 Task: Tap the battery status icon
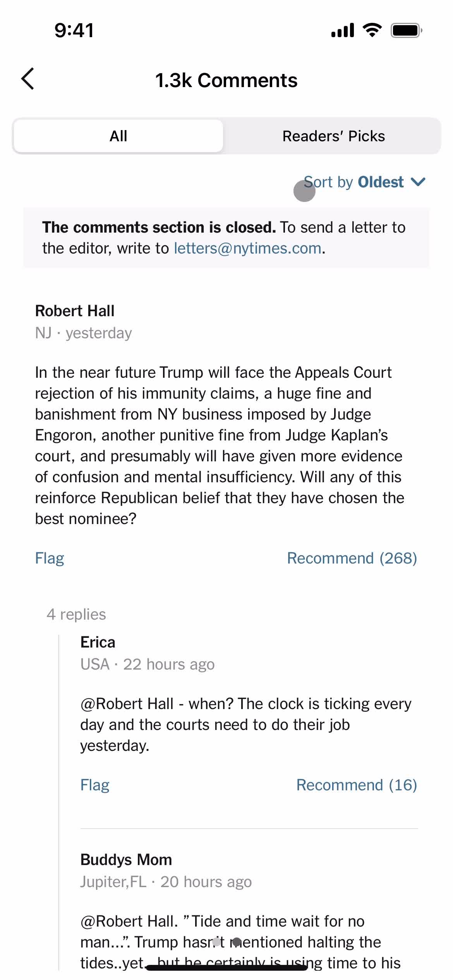(407, 30)
